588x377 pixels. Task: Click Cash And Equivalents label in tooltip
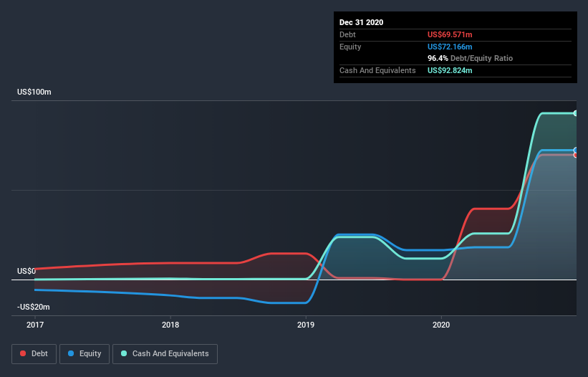point(377,70)
